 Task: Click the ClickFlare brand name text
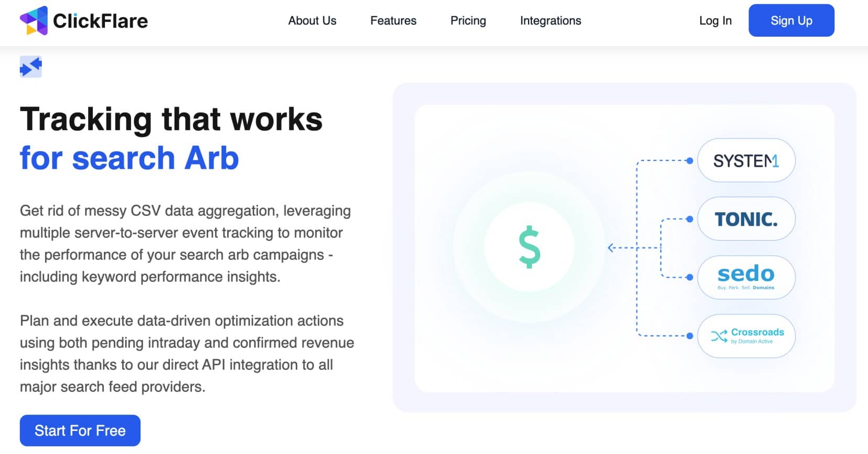[100, 21]
